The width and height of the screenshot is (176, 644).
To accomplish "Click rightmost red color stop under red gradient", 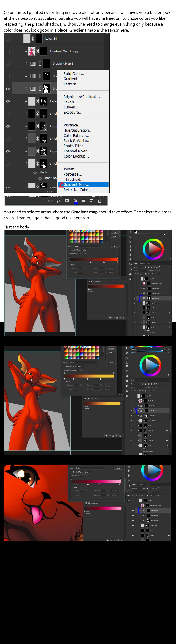I will (117, 262).
